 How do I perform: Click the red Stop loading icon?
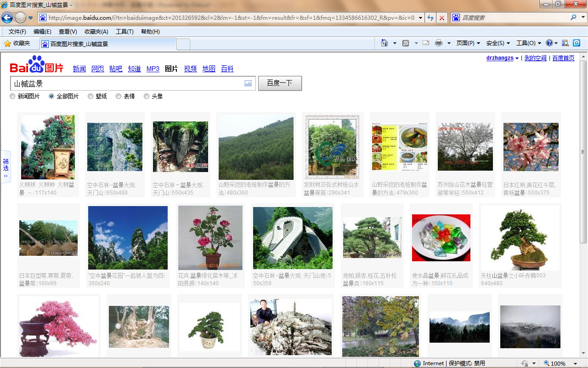click(x=442, y=18)
